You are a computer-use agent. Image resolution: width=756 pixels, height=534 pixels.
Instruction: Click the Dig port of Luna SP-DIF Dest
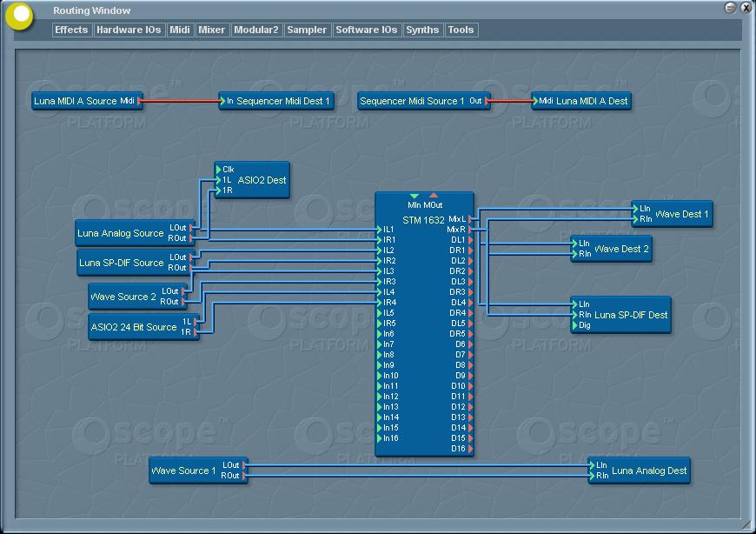574,325
